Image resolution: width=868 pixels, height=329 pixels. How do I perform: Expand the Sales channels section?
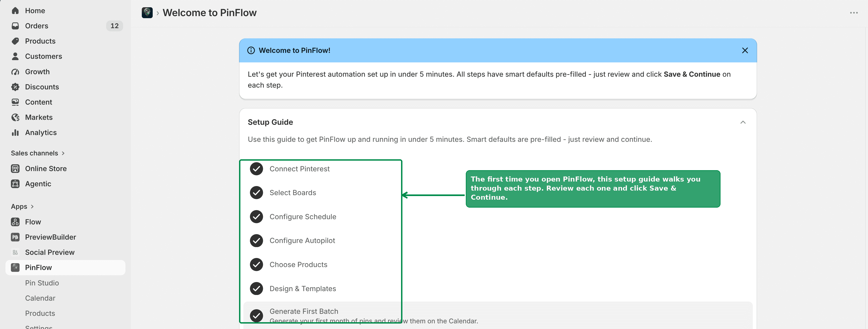pos(38,153)
